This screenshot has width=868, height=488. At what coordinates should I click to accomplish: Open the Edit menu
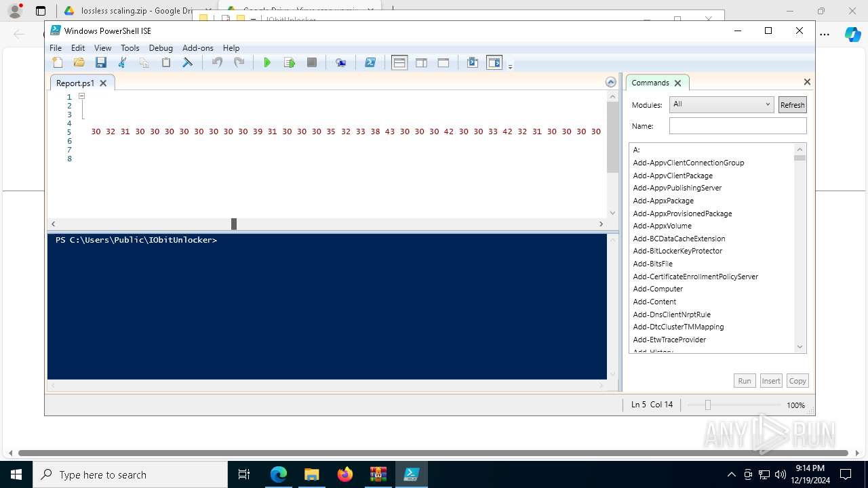[x=78, y=48]
